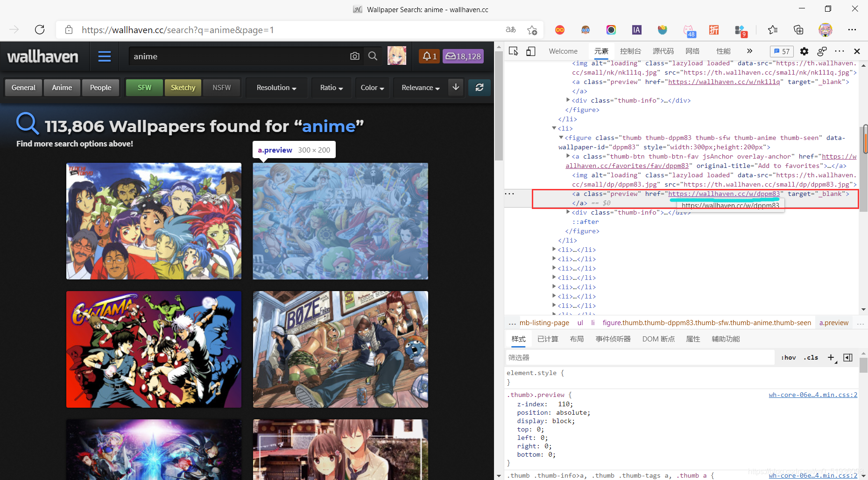Open browser profile avatar
This screenshot has width=868, height=480.
pos(826,30)
